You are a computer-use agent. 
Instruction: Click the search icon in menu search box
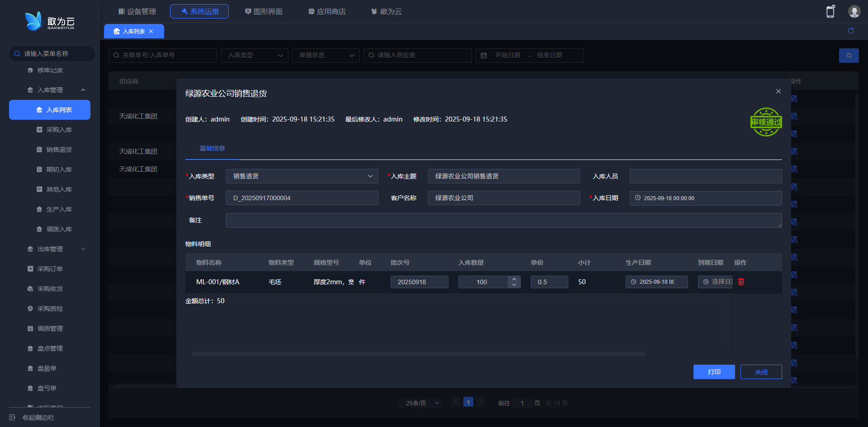[17, 54]
